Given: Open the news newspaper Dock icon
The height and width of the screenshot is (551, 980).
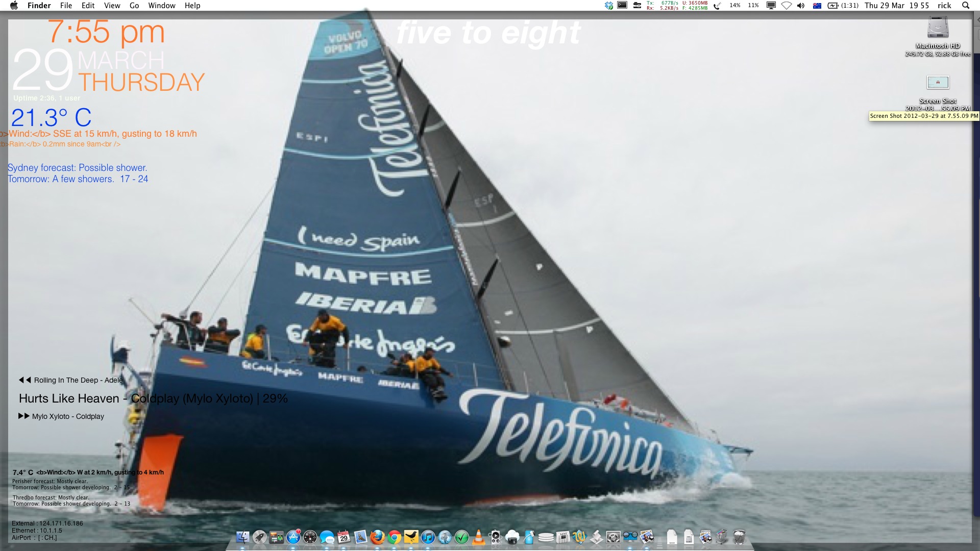Looking at the screenshot, I should coord(563,537).
